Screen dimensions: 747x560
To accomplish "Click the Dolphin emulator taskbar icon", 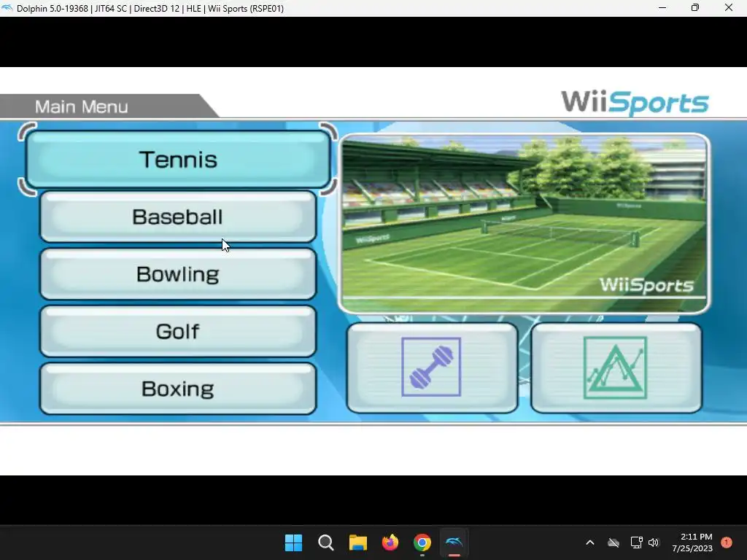I will point(454,542).
